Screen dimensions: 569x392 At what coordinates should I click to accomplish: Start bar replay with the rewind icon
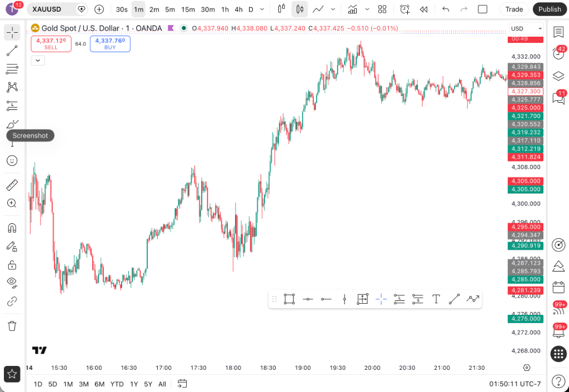[x=423, y=9]
